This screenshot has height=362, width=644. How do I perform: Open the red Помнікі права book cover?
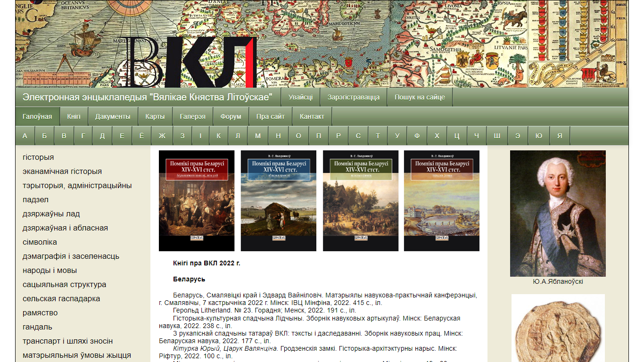197,201
